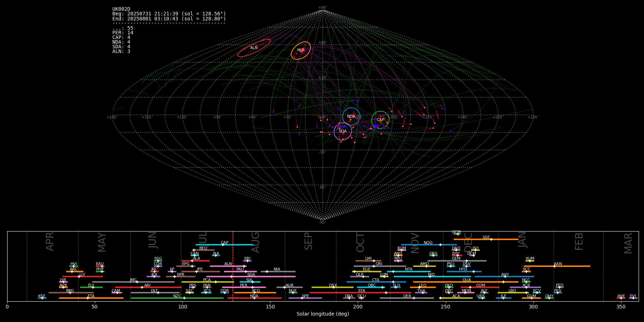This screenshot has width=644, height=322.
Task: Click the 'Solar longitude (deg)' axis title
Action: (323, 314)
